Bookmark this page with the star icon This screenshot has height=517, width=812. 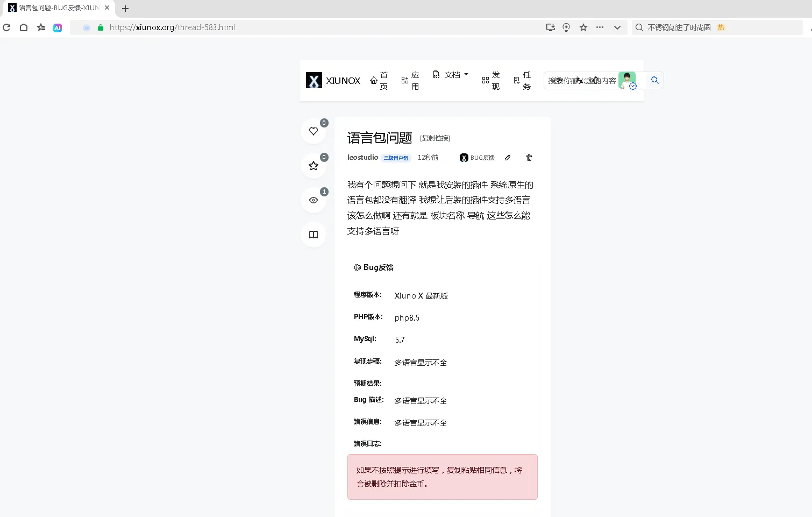583,27
